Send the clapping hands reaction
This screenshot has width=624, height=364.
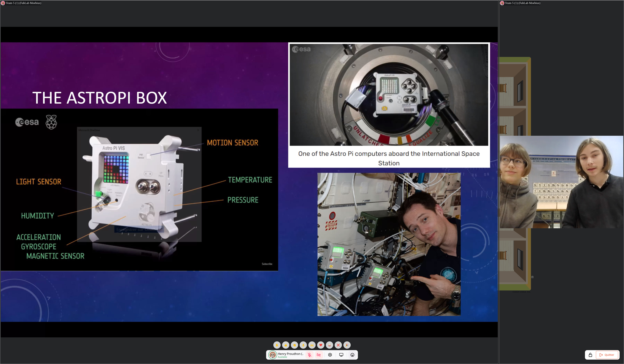coord(294,345)
